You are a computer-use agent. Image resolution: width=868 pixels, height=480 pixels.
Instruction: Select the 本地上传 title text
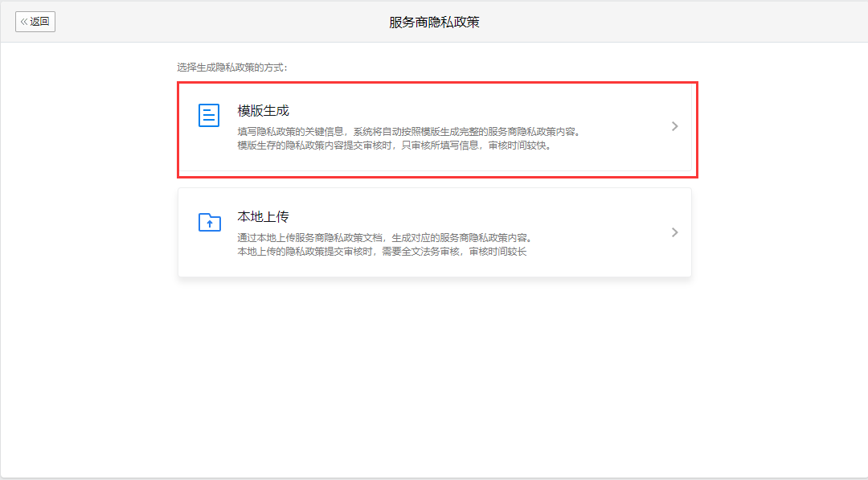(x=263, y=217)
